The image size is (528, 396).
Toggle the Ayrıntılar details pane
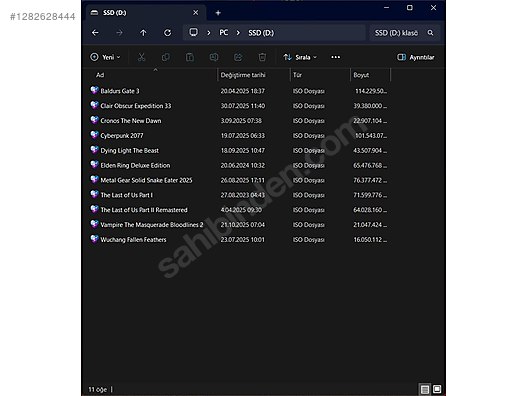pos(416,57)
